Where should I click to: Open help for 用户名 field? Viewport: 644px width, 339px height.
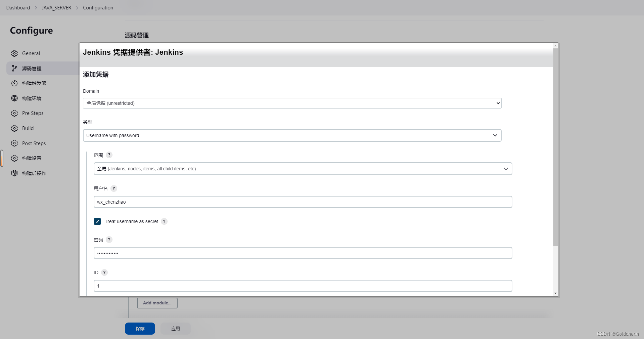click(x=114, y=188)
